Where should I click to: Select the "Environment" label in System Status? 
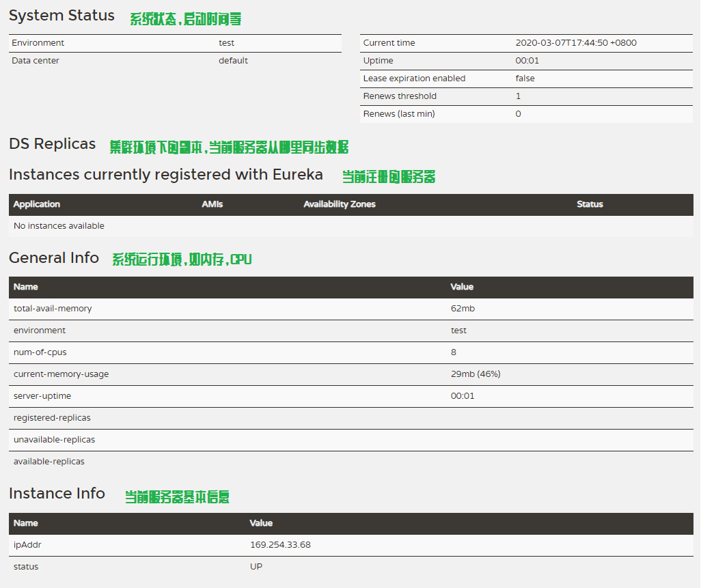38,43
